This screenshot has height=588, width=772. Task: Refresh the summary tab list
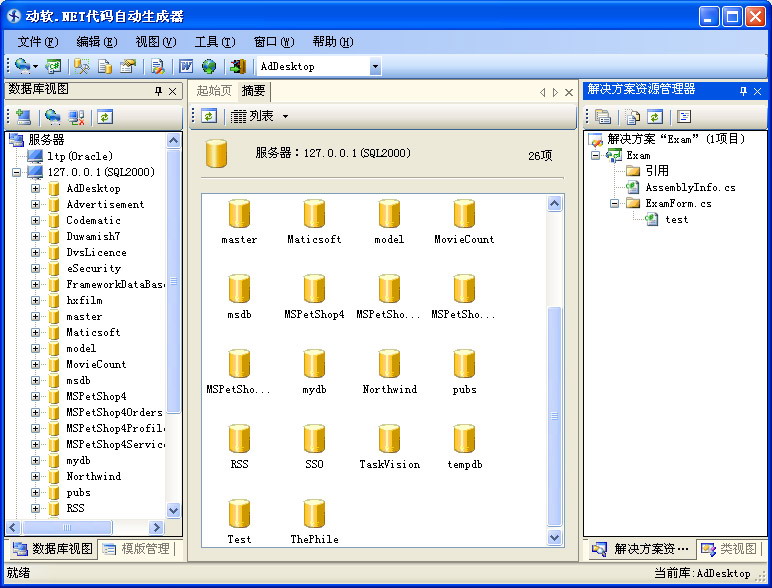(x=209, y=116)
